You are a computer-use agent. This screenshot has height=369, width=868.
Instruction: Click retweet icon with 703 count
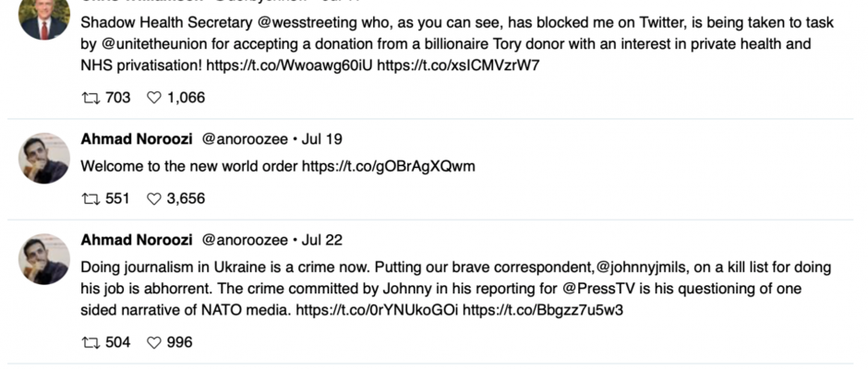90,98
